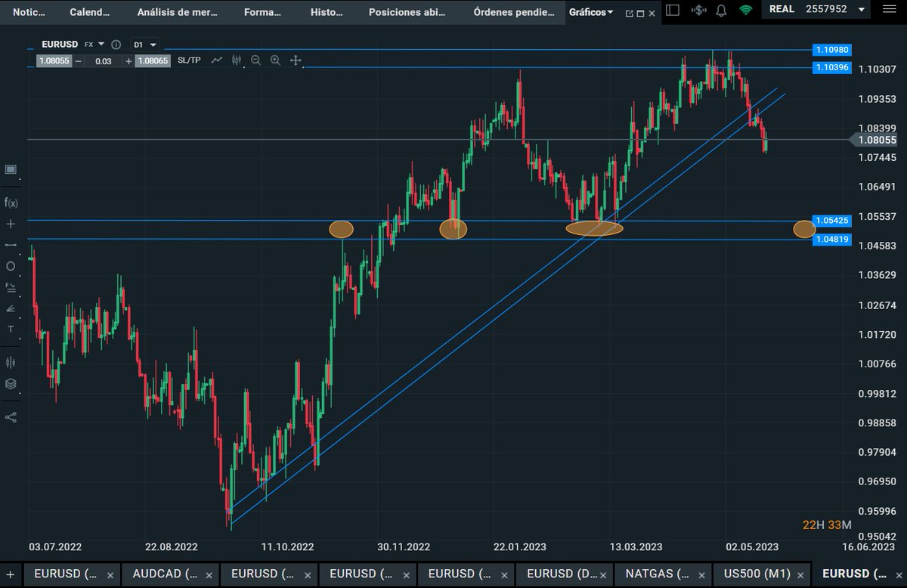The height and width of the screenshot is (588, 907).
Task: Detach the chart panel into new window
Action: [630, 13]
